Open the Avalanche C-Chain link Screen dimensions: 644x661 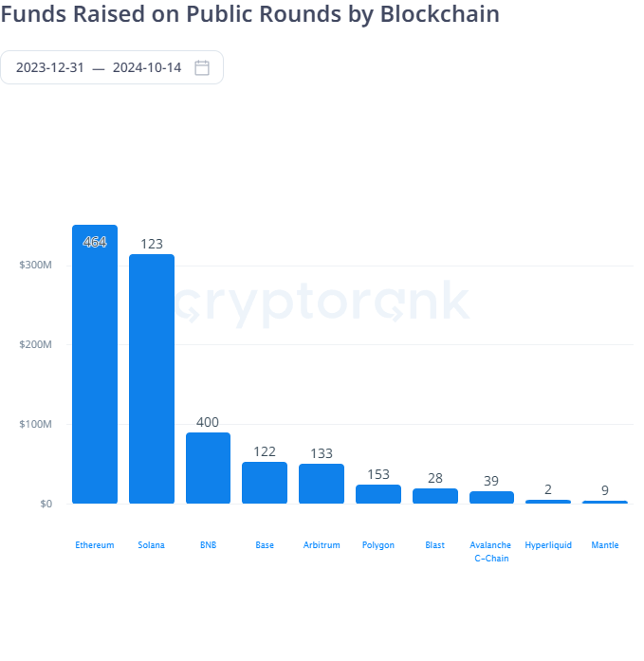point(491,551)
